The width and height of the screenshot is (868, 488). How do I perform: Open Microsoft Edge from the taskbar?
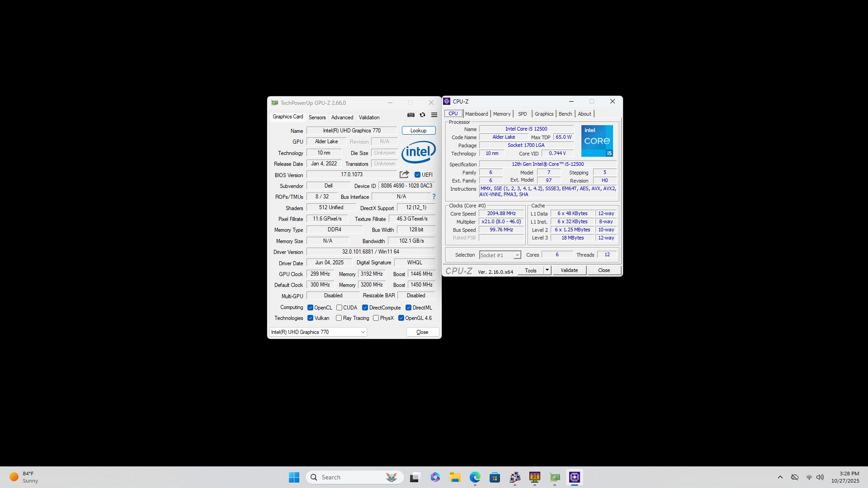475,477
